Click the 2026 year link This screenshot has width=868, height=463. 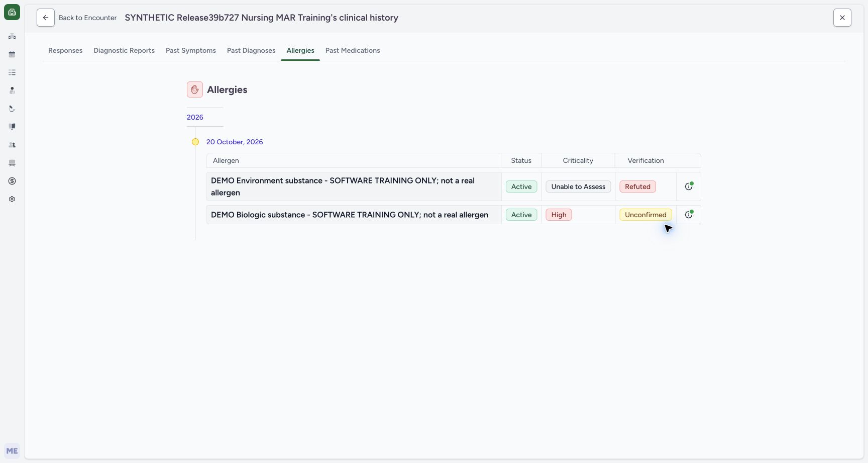click(x=195, y=117)
